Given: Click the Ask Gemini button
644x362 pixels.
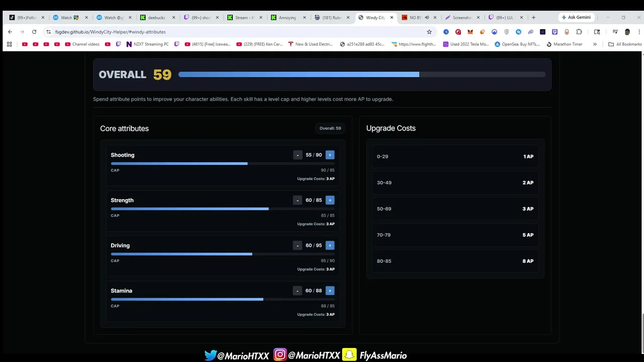Looking at the screenshot, I should [577, 17].
